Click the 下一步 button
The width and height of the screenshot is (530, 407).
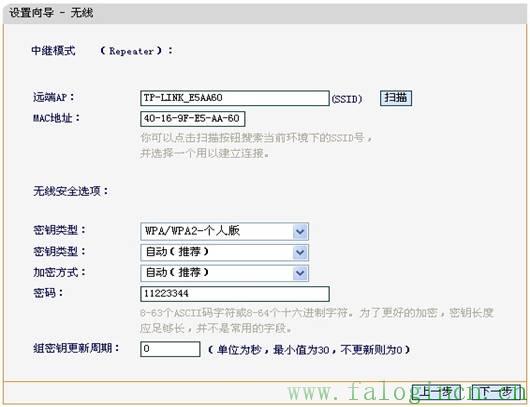pos(496,392)
